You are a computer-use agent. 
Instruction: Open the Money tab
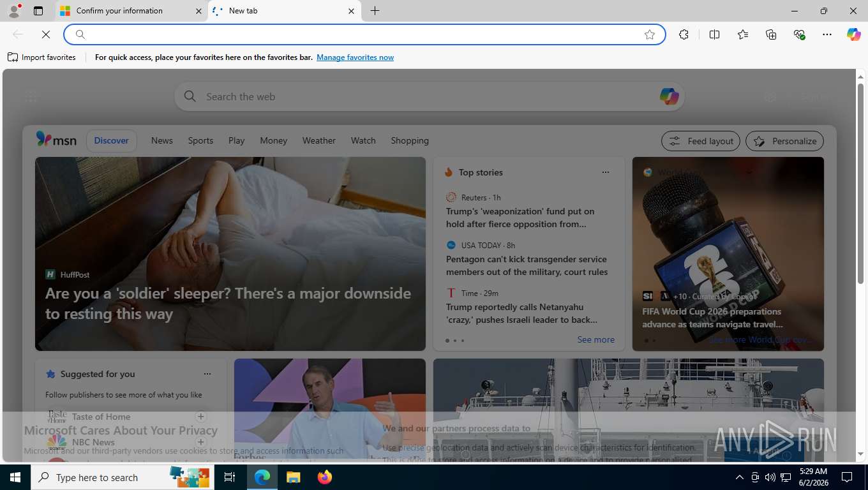(274, 140)
